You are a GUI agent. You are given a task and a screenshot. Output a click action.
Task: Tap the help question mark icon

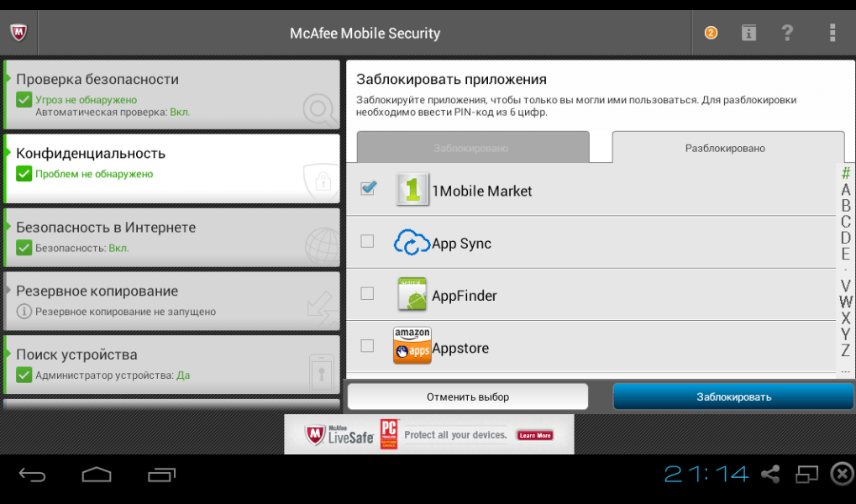click(x=787, y=34)
